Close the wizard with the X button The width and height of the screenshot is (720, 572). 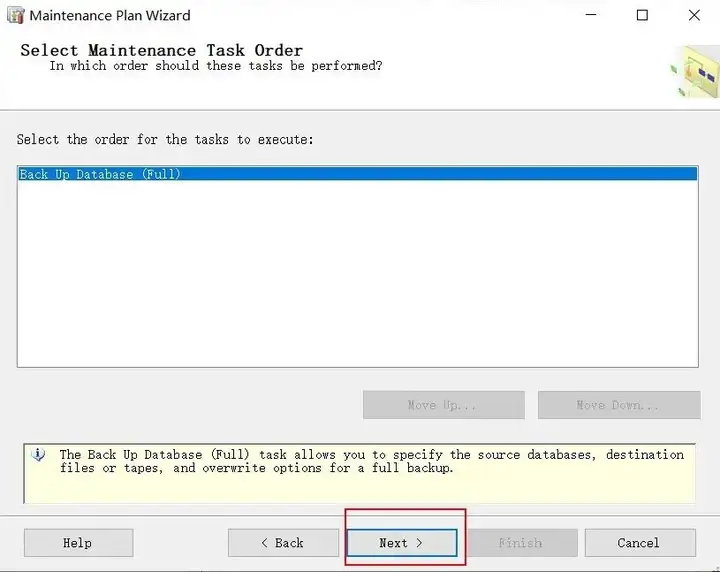(694, 16)
